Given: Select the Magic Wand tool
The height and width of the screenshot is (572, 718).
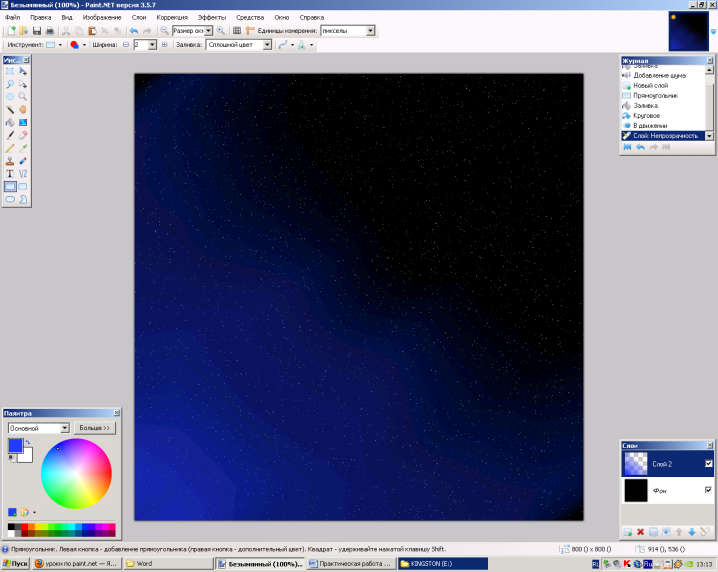Looking at the screenshot, I should 10,109.
